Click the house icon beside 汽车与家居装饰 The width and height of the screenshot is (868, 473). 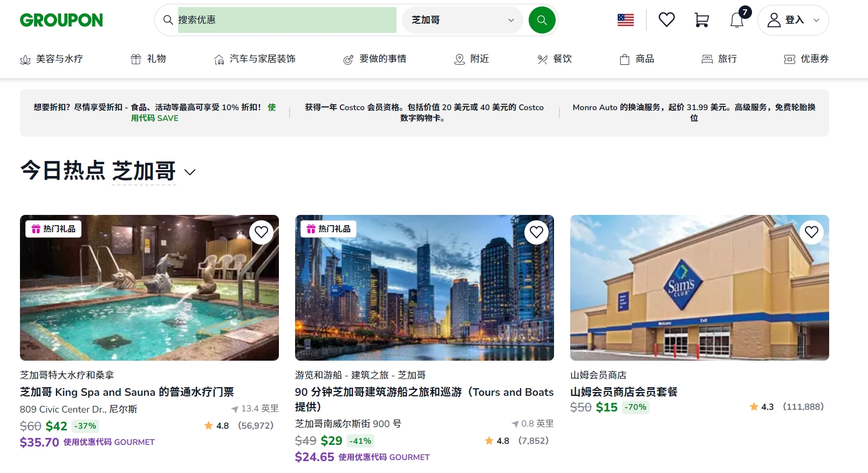pos(219,59)
